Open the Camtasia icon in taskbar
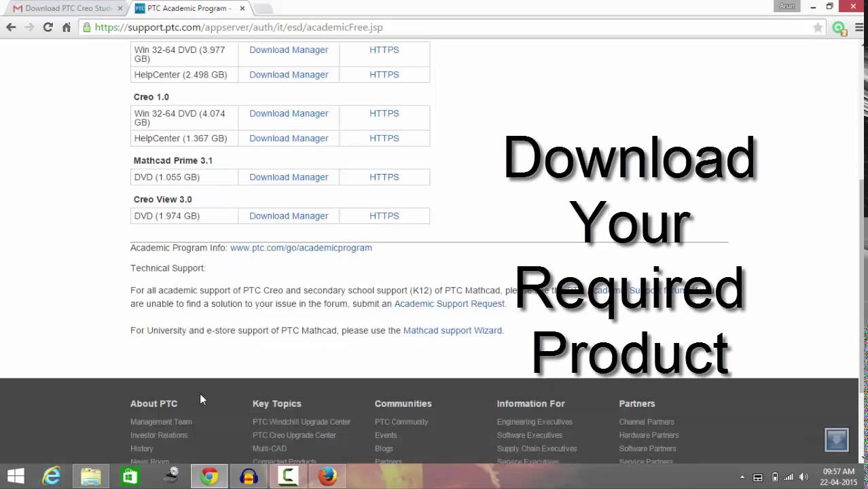This screenshot has width=868, height=489. 288,476
